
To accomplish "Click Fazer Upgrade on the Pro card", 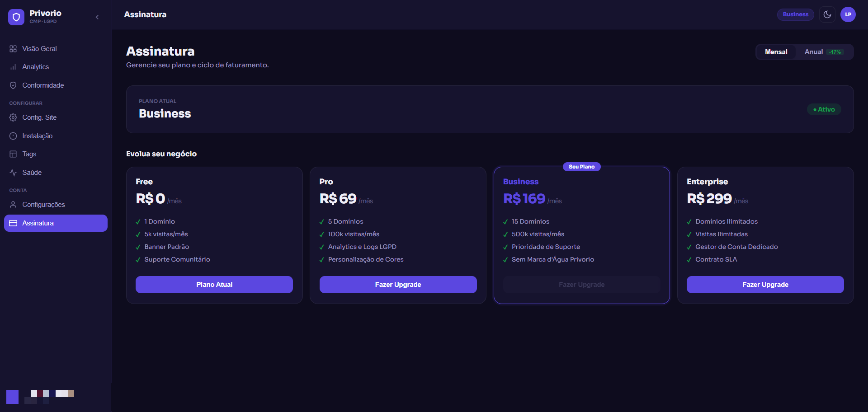I will (x=398, y=285).
